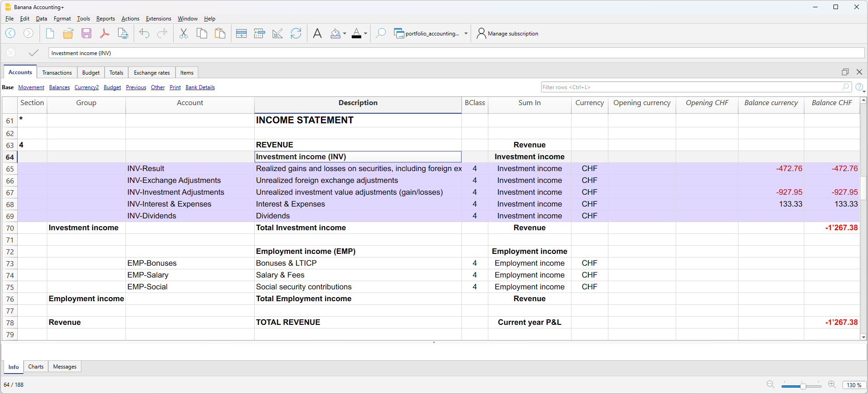
Task: Redo the last action
Action: click(x=162, y=33)
